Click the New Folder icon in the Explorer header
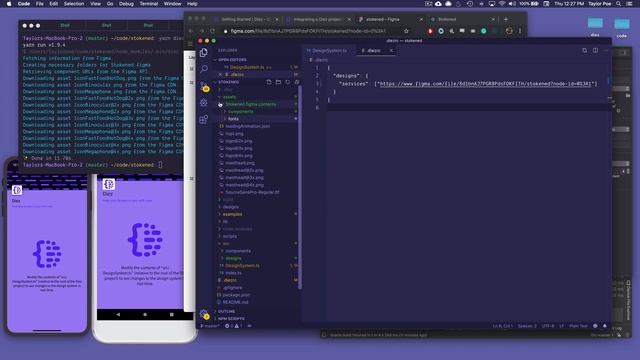Screen dimensions: 640x360 (x=278, y=82)
